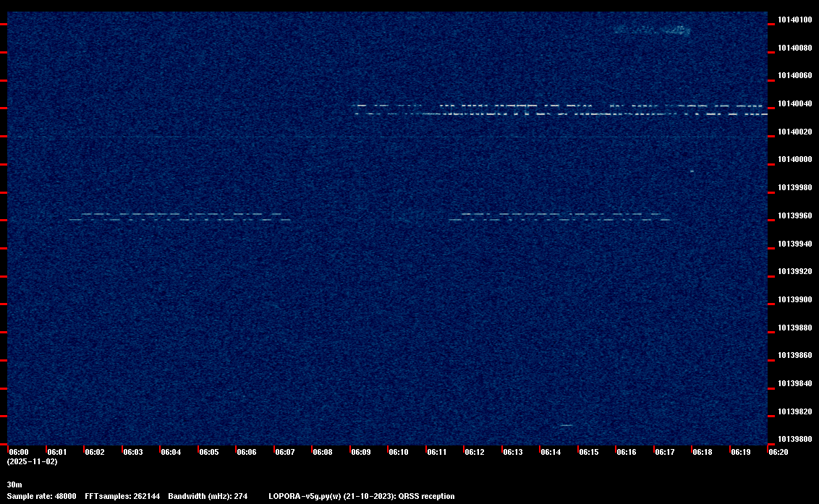Click the 10139860 frequency label

(794, 355)
